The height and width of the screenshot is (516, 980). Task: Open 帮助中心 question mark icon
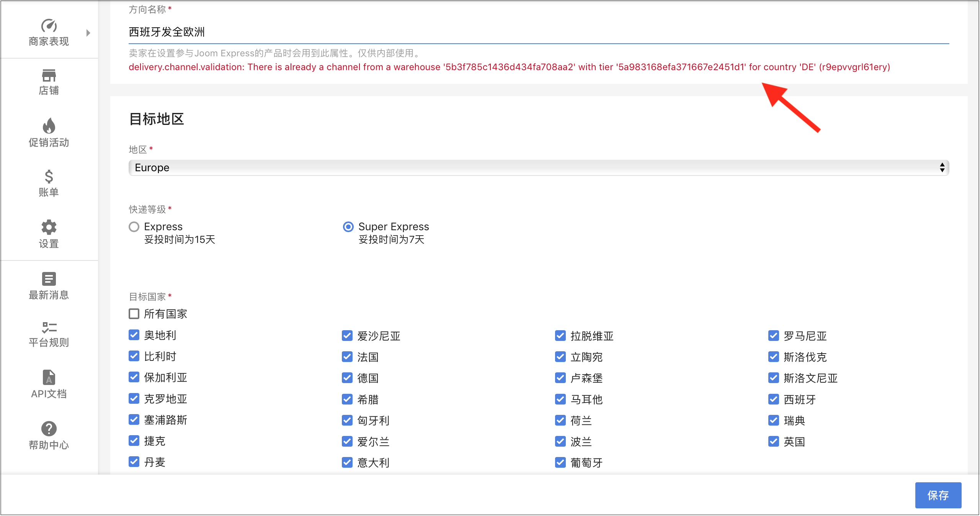49,429
